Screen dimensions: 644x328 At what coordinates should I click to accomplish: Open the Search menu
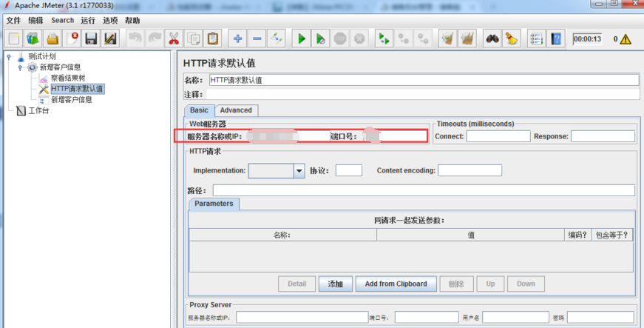coord(62,21)
